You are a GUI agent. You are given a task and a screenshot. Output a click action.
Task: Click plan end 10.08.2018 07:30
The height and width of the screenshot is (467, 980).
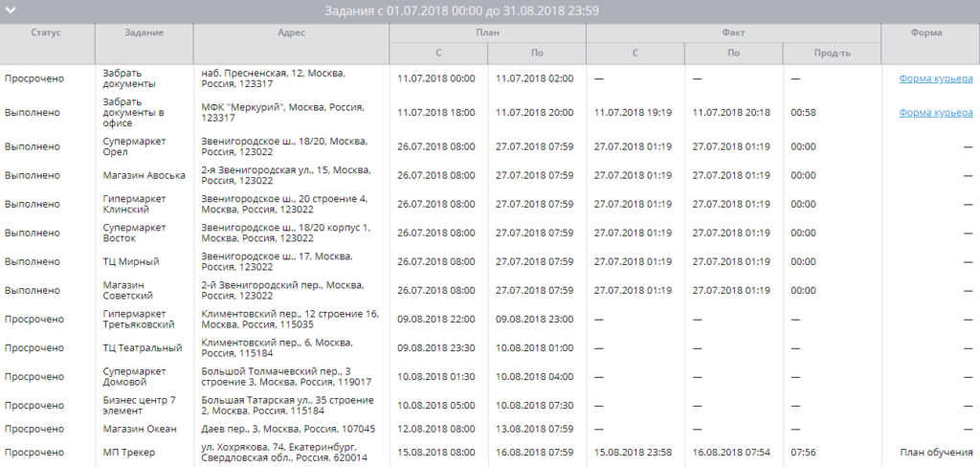click(x=534, y=406)
